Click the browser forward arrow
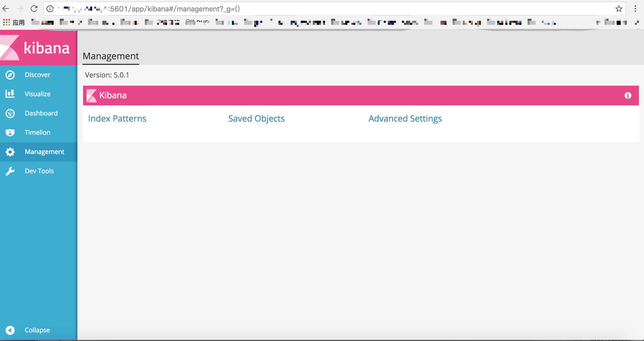644x341 pixels. [20, 9]
